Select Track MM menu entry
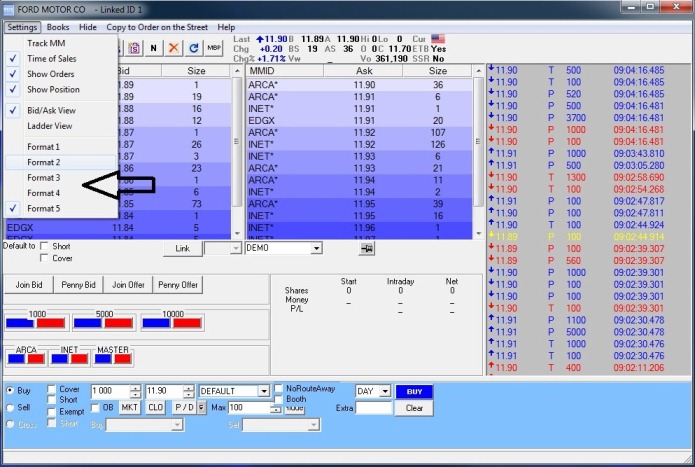This screenshot has height=467, width=695. pos(61,43)
